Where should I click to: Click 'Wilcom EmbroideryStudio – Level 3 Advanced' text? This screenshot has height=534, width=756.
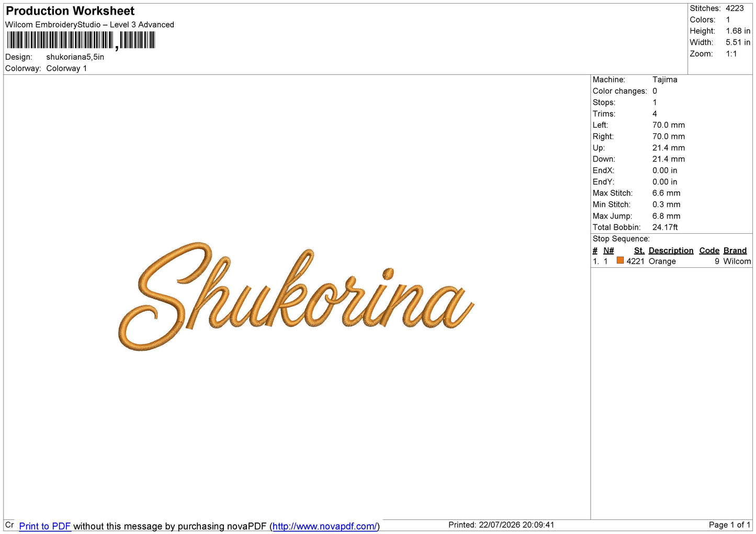pyautogui.click(x=89, y=25)
